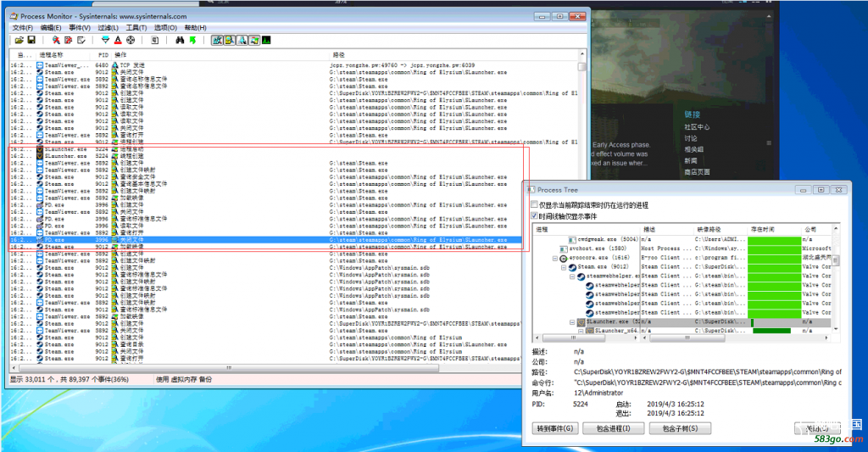Collapse the SLauncher.exe tree node
Screen dimensions: 868x452
click(572, 322)
